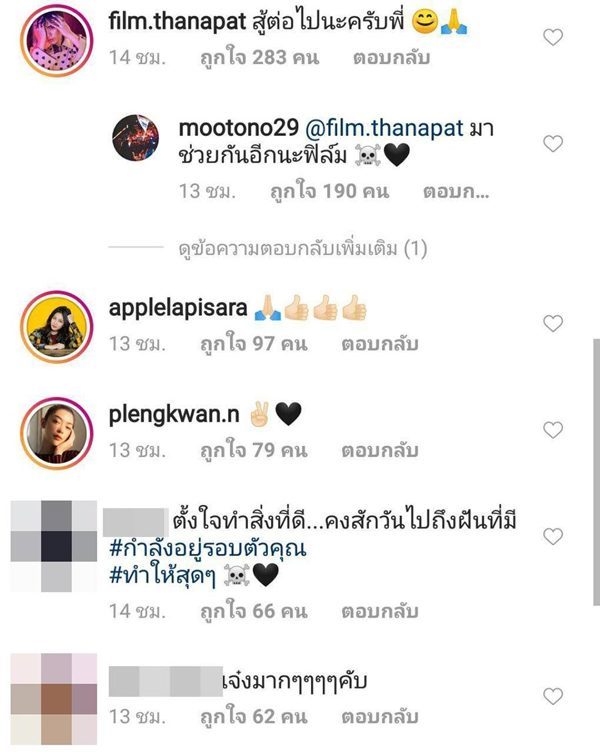
Task: Tap heart beside applelapisara's comment
Action: click(x=553, y=323)
